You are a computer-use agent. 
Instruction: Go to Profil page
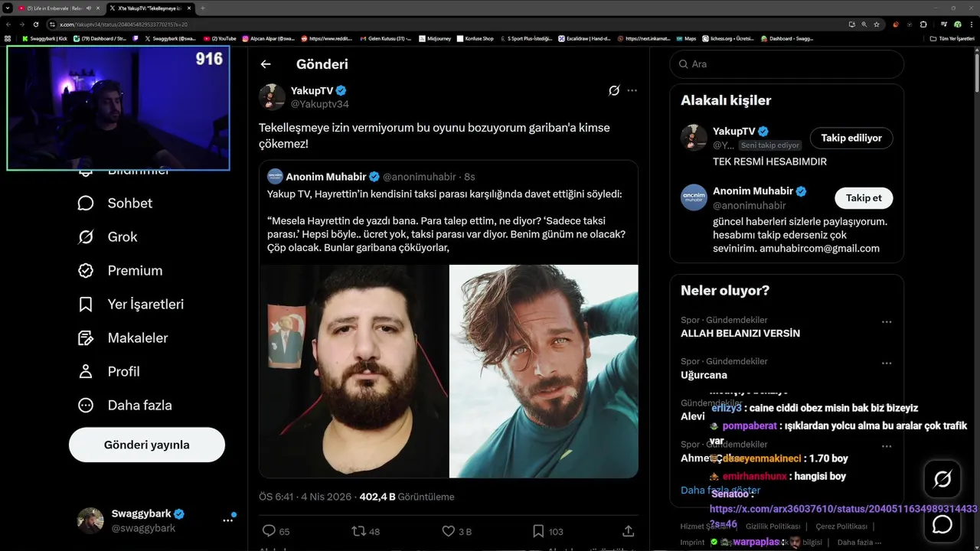[x=109, y=371]
